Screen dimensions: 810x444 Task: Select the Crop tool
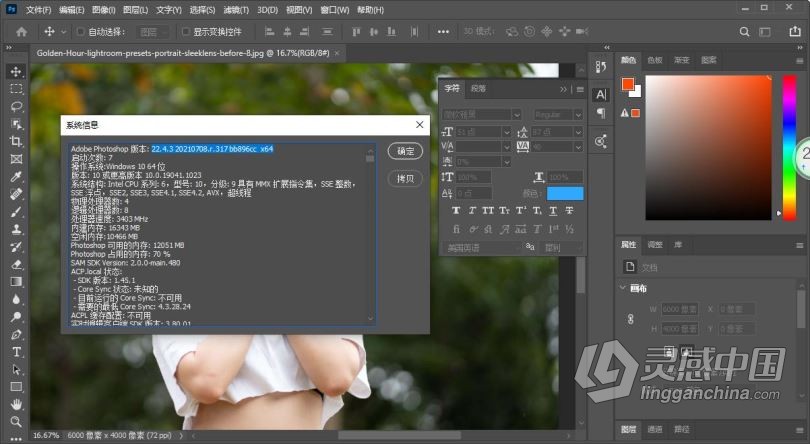tap(16, 141)
